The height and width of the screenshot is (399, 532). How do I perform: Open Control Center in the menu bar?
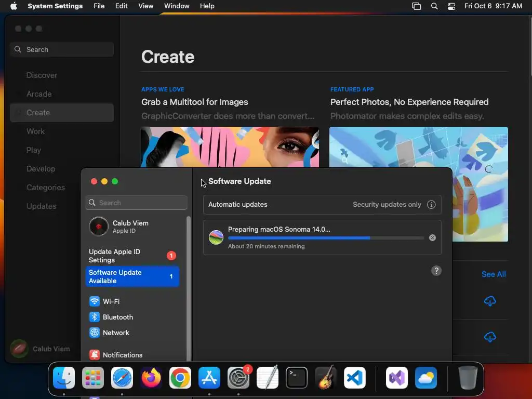tap(451, 6)
